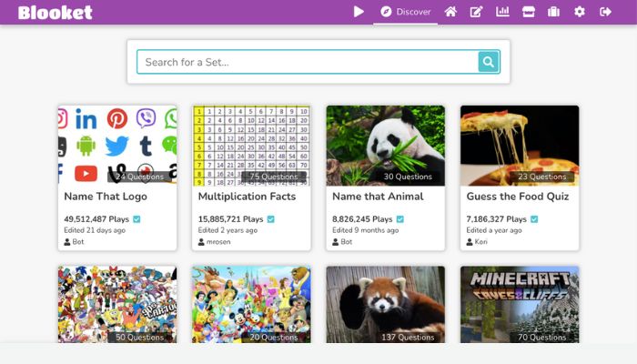The width and height of the screenshot is (637, 364).
Task: Open the Disney set with 20 Questions
Action: tap(251, 305)
